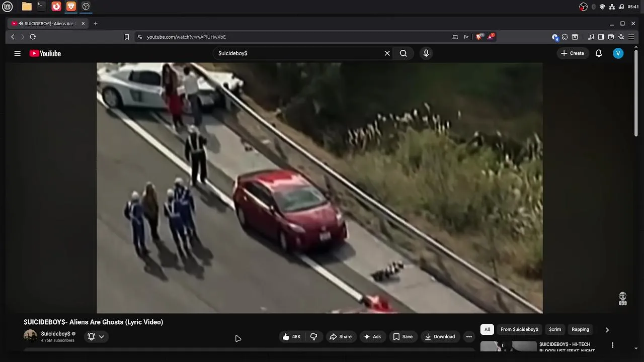Open the Brave main menu

tap(631, 37)
